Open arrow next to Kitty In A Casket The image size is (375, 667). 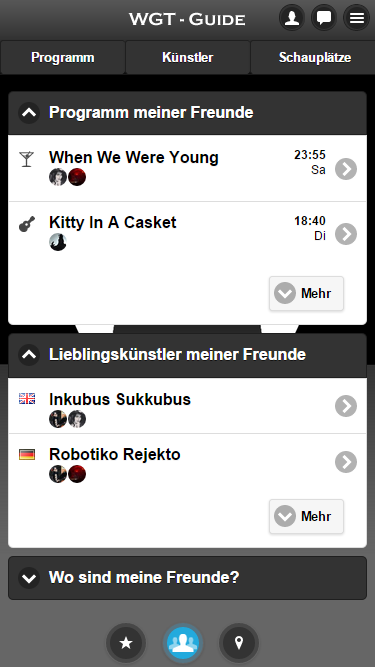(x=346, y=234)
